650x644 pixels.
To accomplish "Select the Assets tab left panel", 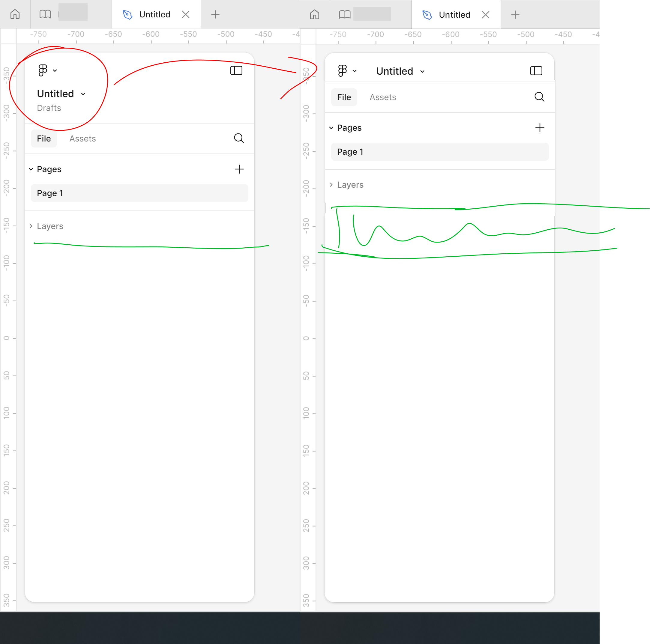I will coord(82,138).
